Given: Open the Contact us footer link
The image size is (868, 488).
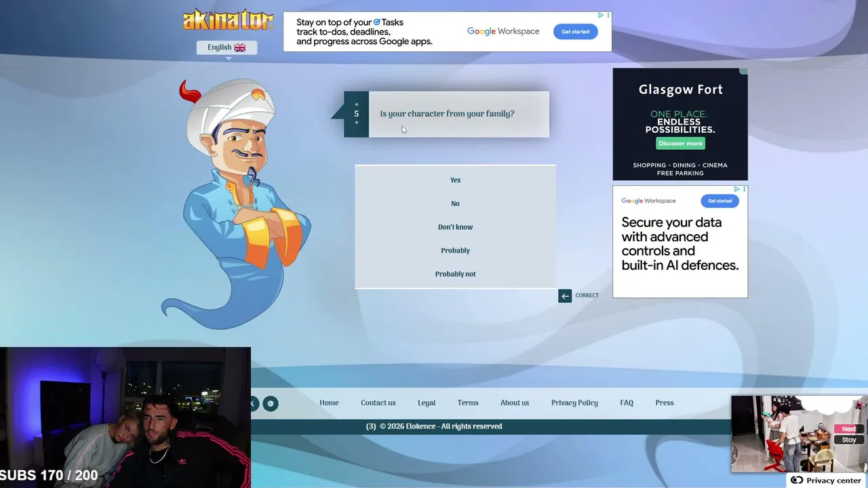Looking at the screenshot, I should pos(378,403).
